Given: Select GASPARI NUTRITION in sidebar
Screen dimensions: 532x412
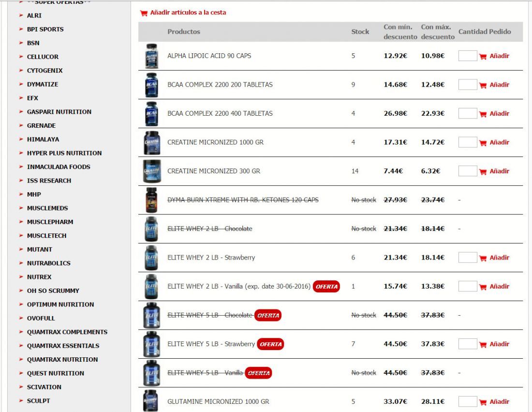Looking at the screenshot, I should point(59,112).
